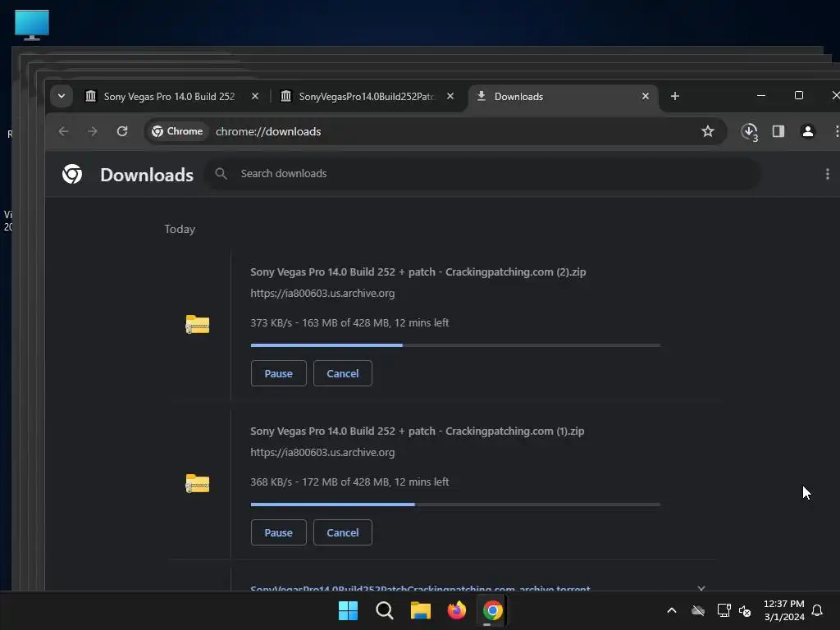Viewport: 840px width, 630px height.
Task: Open the Chrome profile menu
Action: (808, 131)
